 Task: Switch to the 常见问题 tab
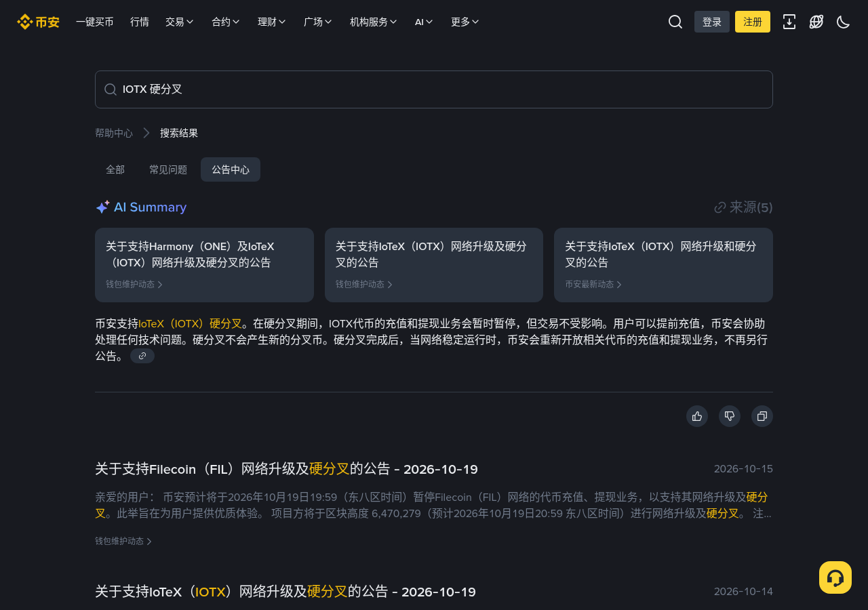168,169
